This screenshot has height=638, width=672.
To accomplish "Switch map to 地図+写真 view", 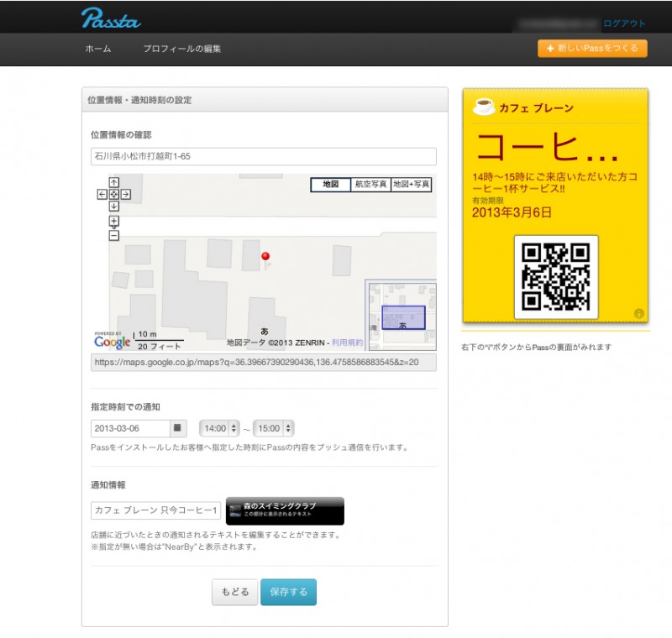I will tap(412, 185).
